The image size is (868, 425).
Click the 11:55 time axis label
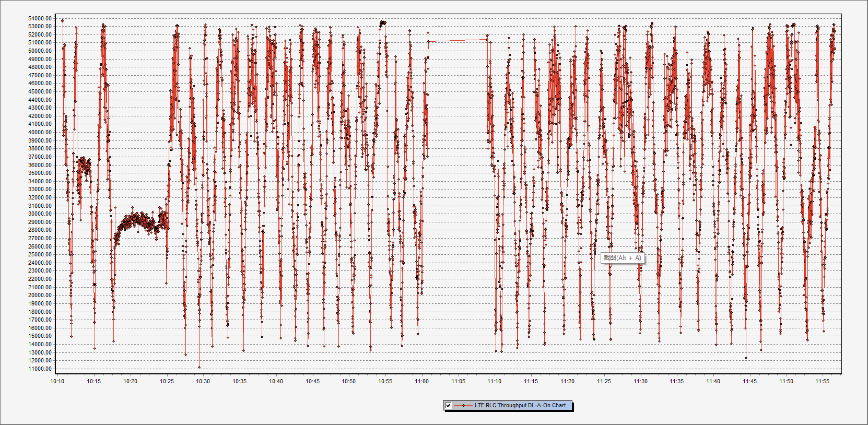tap(823, 381)
